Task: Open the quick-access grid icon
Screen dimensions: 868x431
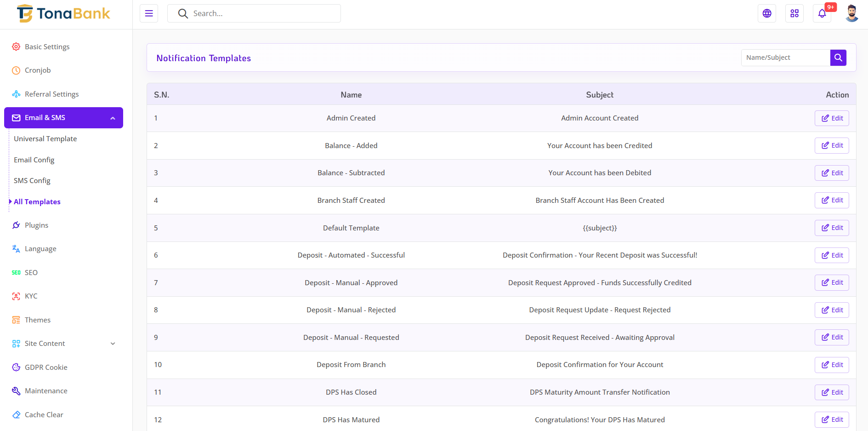Action: [x=794, y=13]
